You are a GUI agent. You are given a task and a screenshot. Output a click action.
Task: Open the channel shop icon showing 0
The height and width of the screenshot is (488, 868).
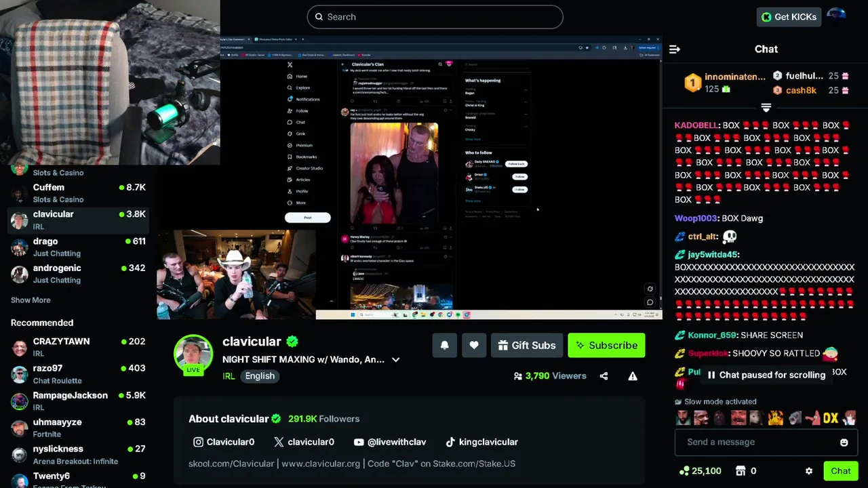741,471
